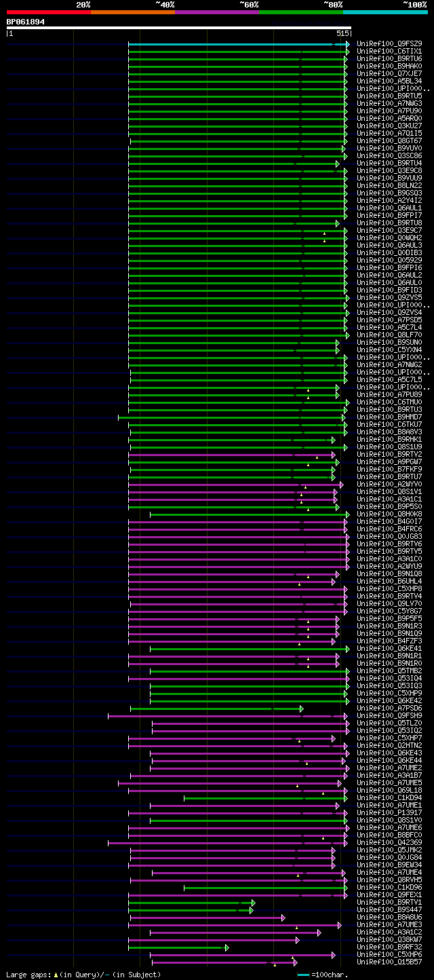
Task: Select label UniRef100_A7PSD5
Action: click(389, 320)
